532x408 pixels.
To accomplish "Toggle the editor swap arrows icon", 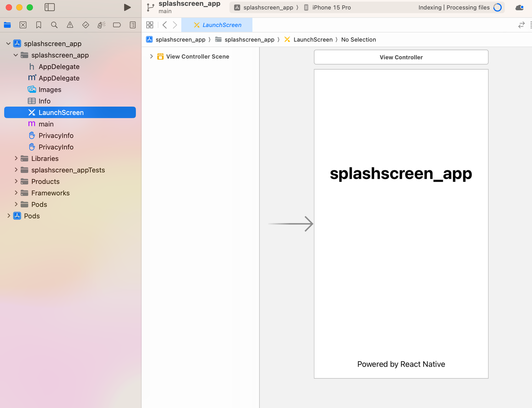I will pos(521,25).
